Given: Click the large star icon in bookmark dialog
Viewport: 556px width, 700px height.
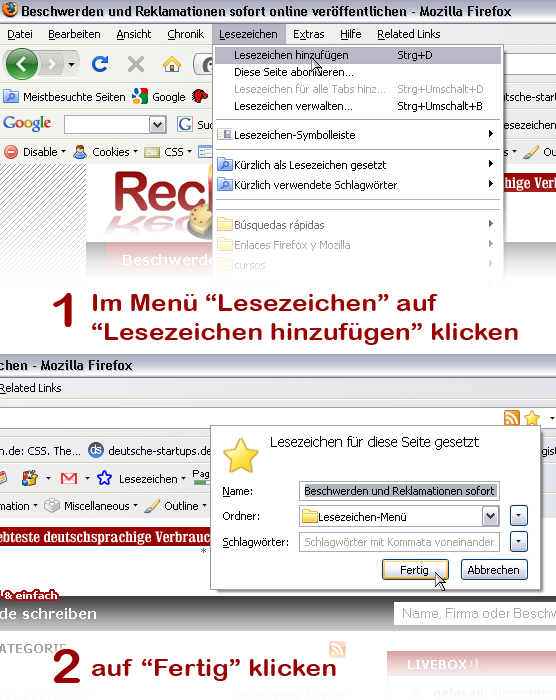Looking at the screenshot, I should [241, 456].
